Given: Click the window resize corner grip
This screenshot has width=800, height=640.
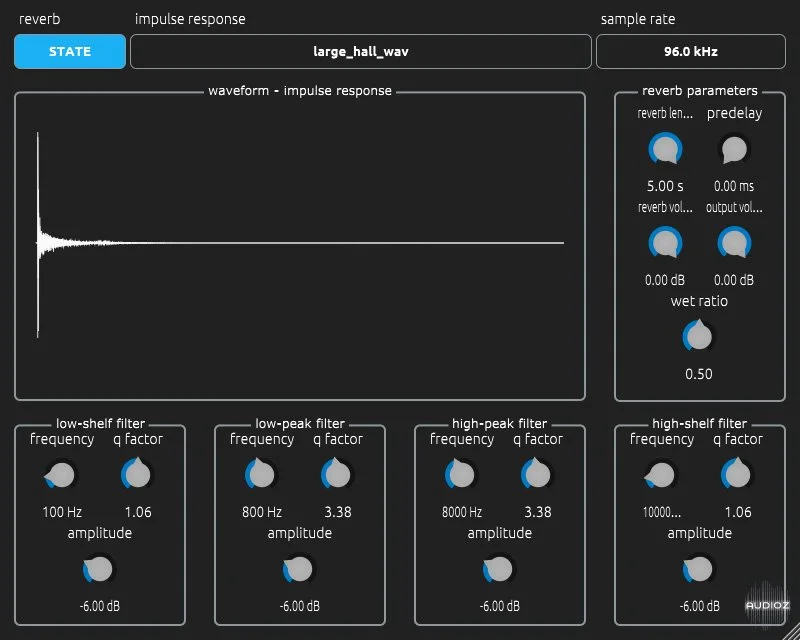Looking at the screenshot, I should pyautogui.click(x=792, y=632).
